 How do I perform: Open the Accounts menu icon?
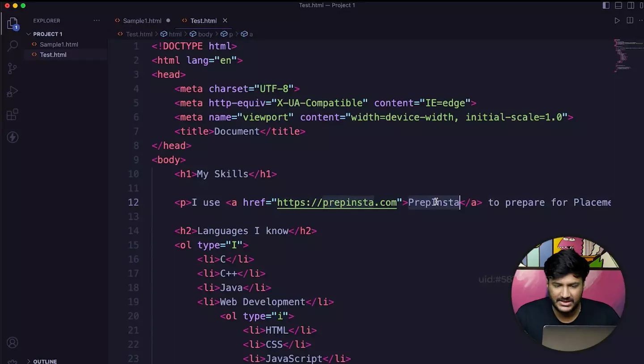13,343
